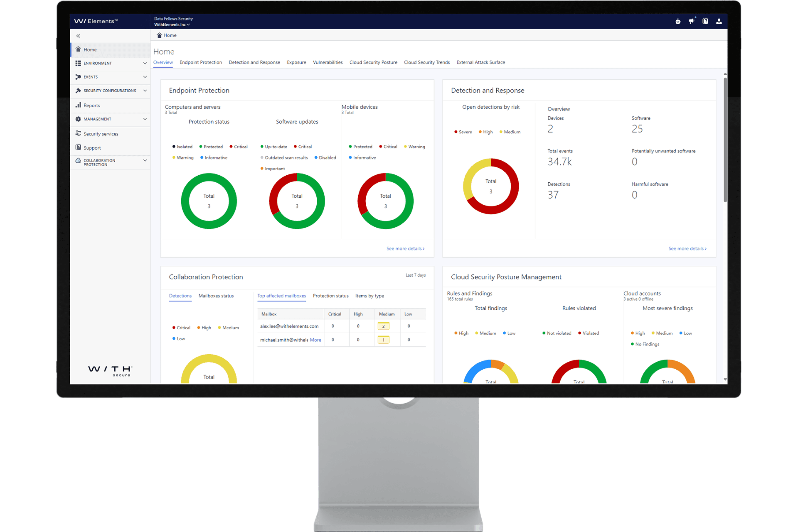798x532 pixels.
Task: Select the Detections sub-tab in Collaboration Protection
Action: coord(180,296)
